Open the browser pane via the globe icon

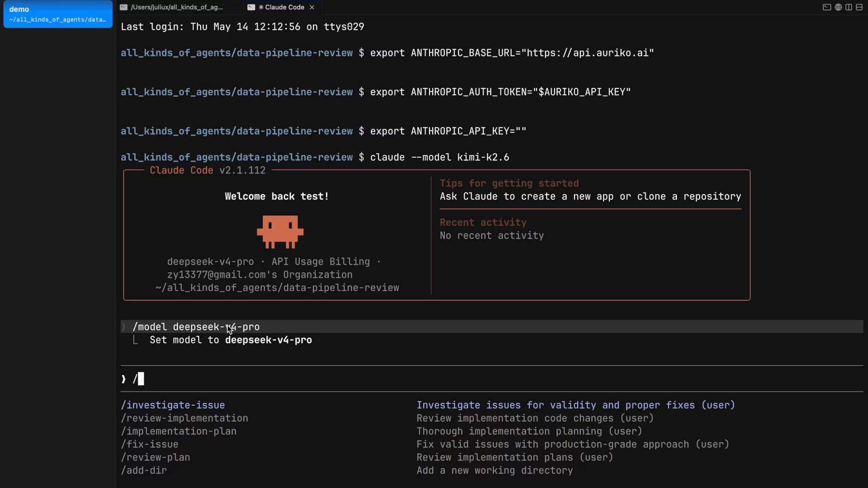click(838, 7)
